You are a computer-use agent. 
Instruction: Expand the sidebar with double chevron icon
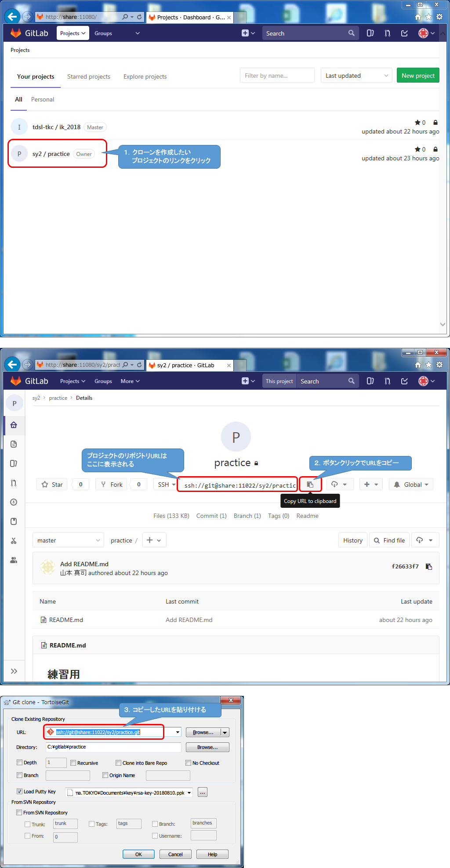pos(14,671)
